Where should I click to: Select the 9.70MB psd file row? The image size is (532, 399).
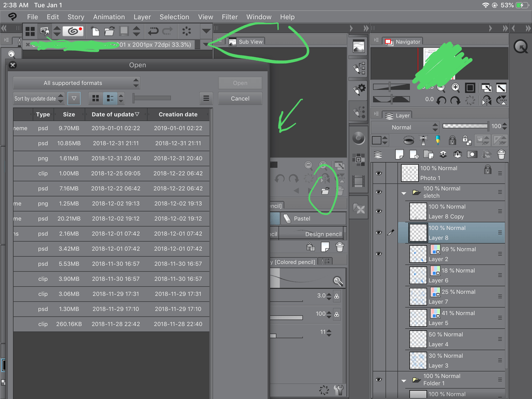(x=111, y=128)
